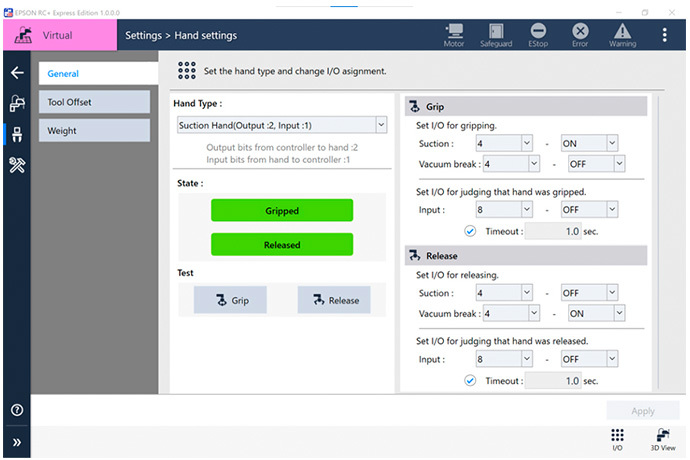Screen dimensions: 690x460
Task: Click the Grip Timeout seconds field
Action: coord(552,231)
